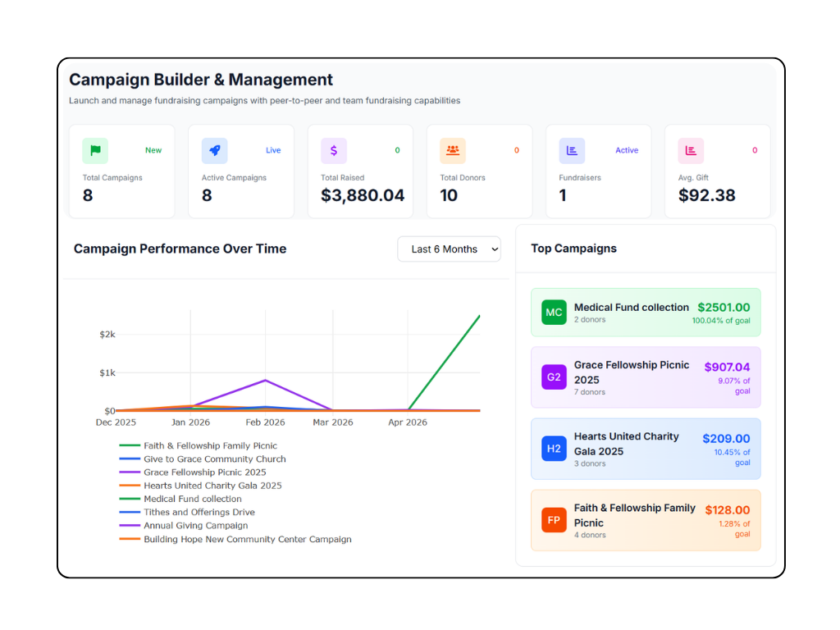Click the orange people Total Donors icon
Viewport: 840px width, 630px height.
(x=453, y=151)
